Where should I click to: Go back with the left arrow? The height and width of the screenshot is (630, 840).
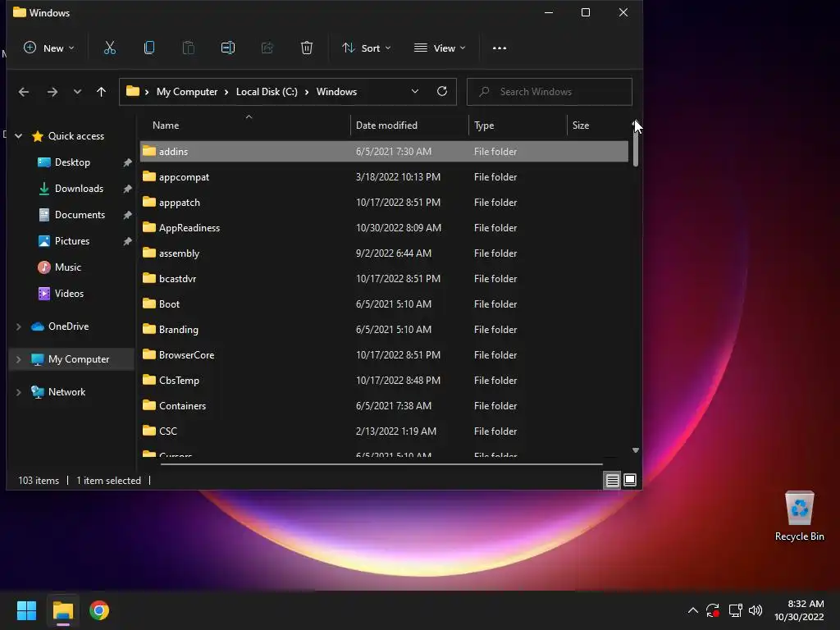(24, 92)
